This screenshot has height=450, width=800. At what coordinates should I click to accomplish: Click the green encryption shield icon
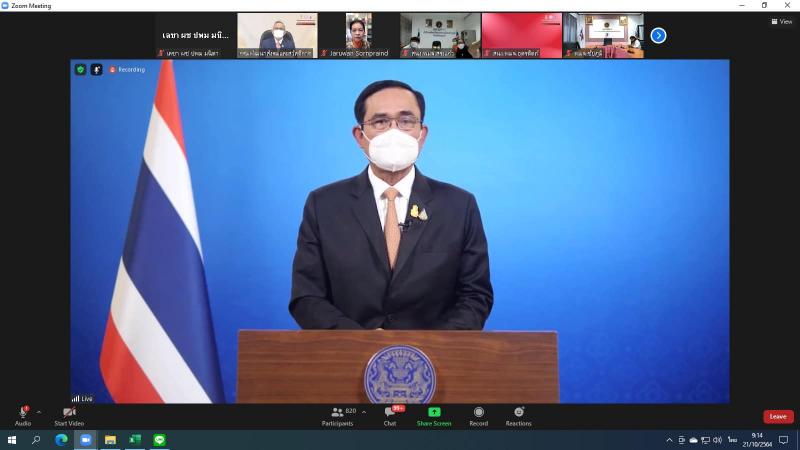(x=81, y=69)
